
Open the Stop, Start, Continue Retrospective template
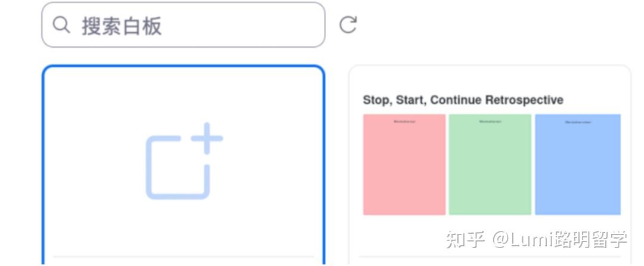pyautogui.click(x=490, y=165)
